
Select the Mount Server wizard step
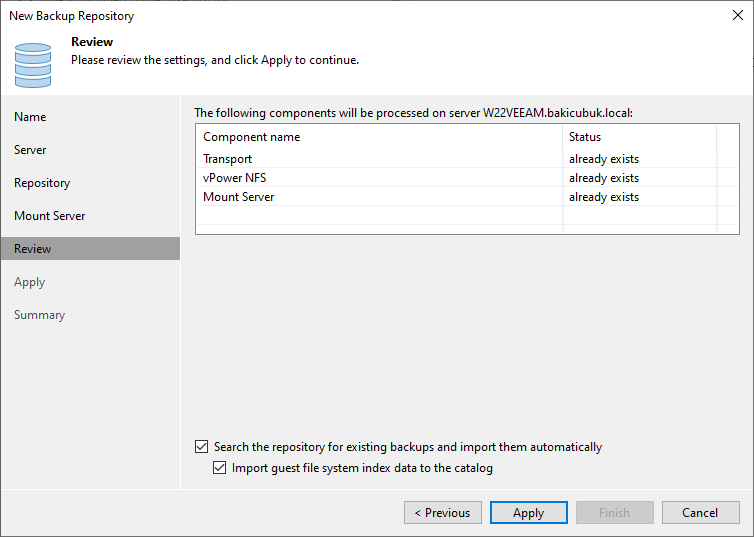click(50, 216)
